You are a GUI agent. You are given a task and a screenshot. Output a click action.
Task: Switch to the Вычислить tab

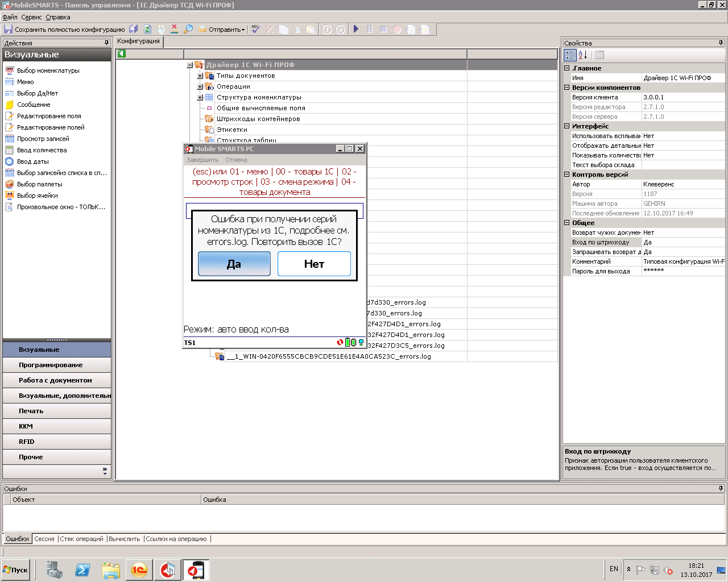click(125, 539)
